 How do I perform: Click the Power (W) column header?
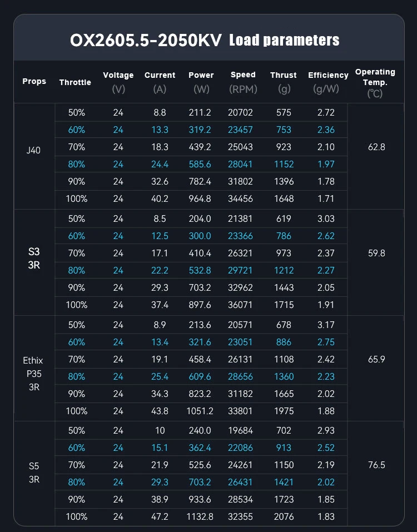[201, 82]
